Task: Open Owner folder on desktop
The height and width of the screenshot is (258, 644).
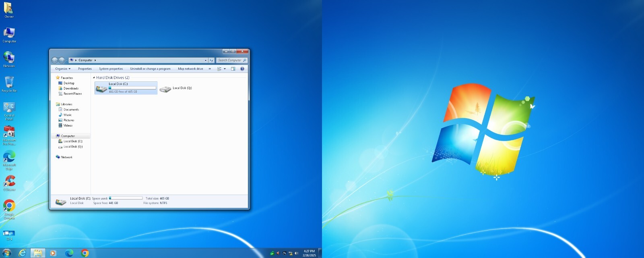Action: tap(9, 10)
